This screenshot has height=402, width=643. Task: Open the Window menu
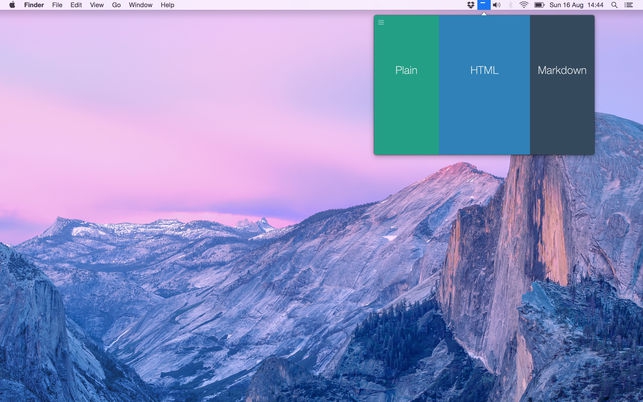141,5
